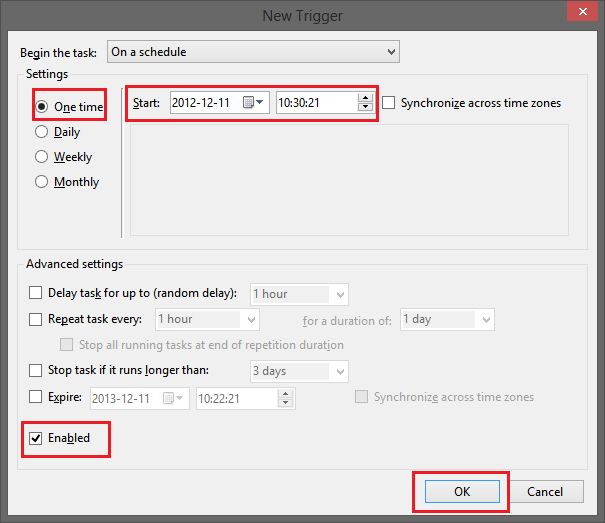
Task: Select the Daily schedule option
Action: click(41, 132)
